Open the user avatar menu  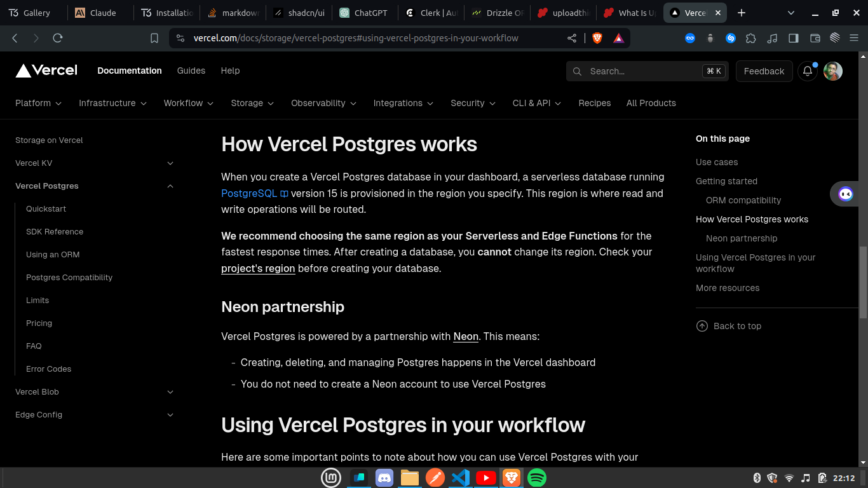click(x=832, y=71)
